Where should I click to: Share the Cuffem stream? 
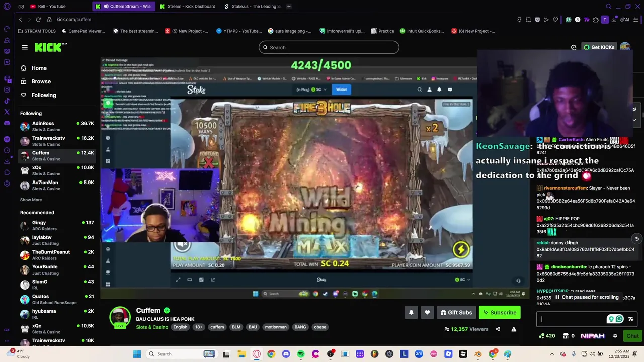498,329
